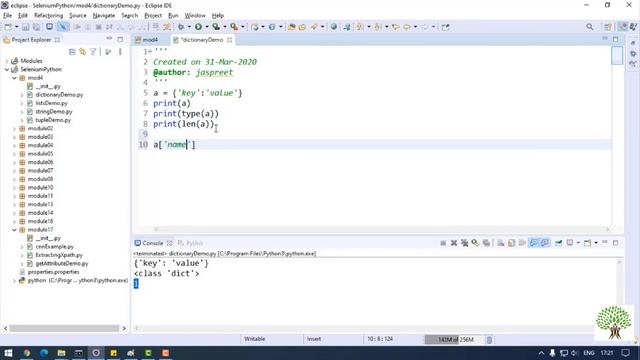
Task: Click the green Run button
Action: [198, 27]
